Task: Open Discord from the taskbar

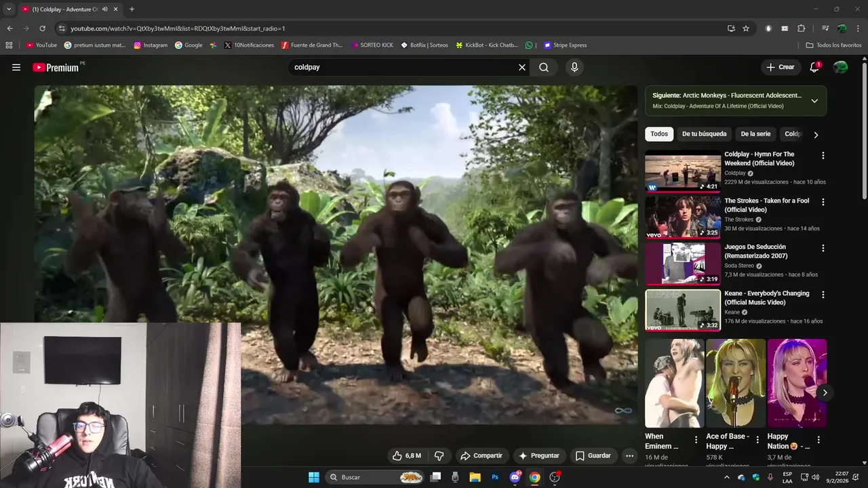Action: pyautogui.click(x=515, y=477)
